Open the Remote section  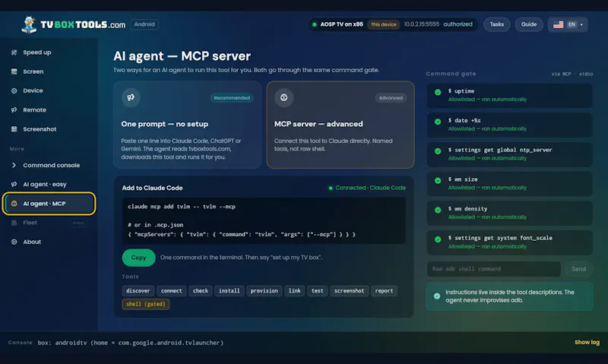tap(49, 109)
